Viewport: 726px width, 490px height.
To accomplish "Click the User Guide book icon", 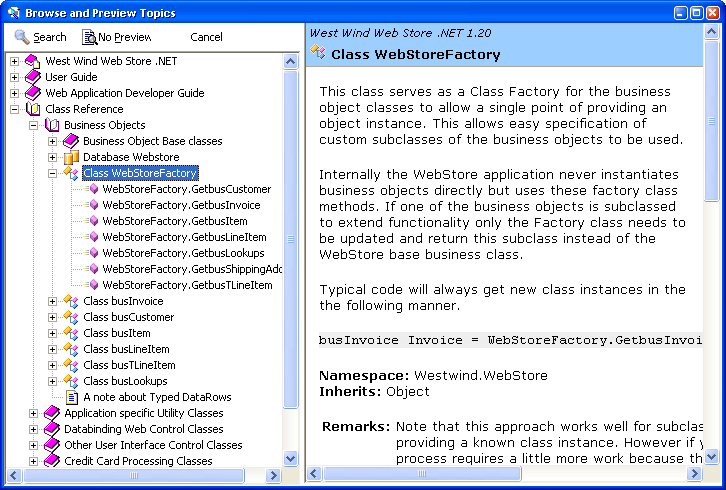I will pyautogui.click(x=32, y=77).
